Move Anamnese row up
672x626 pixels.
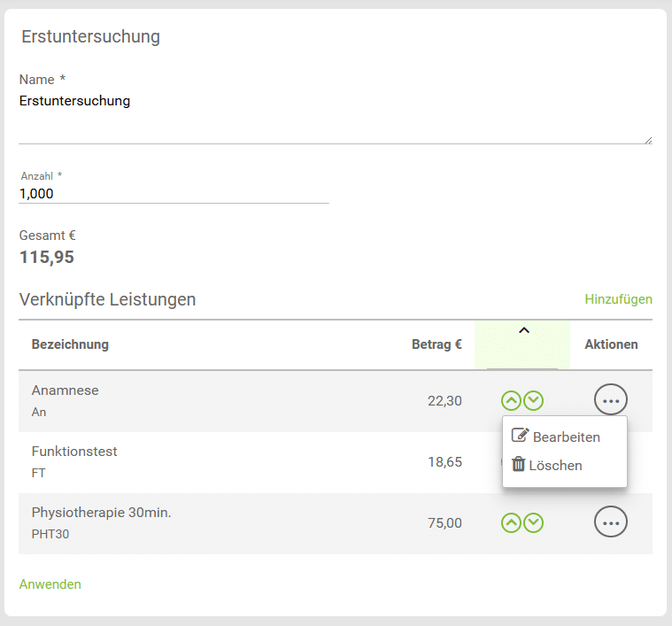(x=511, y=401)
